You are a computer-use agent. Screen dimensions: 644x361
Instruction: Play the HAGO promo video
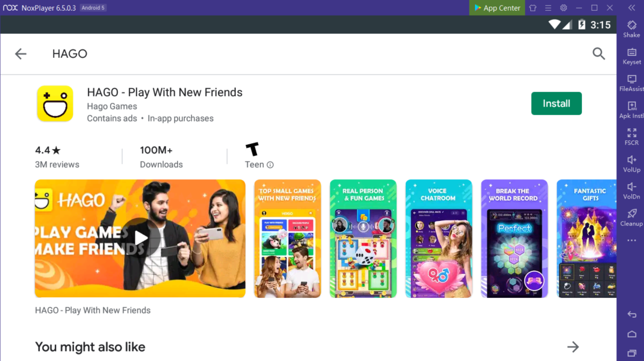pyautogui.click(x=140, y=238)
